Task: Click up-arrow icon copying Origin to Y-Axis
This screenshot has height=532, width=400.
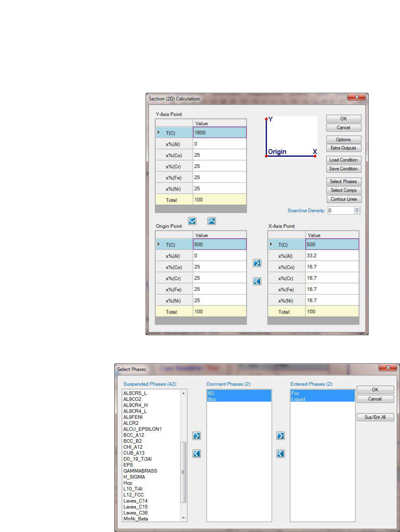Action: coord(212,221)
